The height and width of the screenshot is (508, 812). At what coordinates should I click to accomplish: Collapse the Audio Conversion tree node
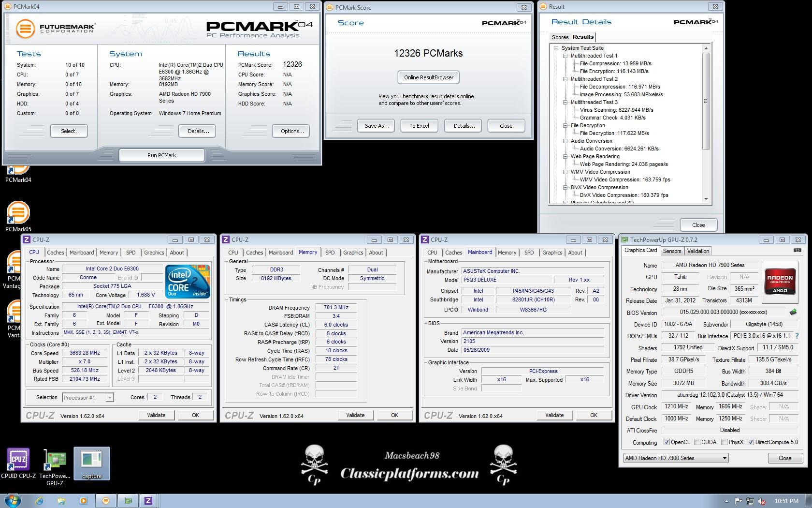565,141
